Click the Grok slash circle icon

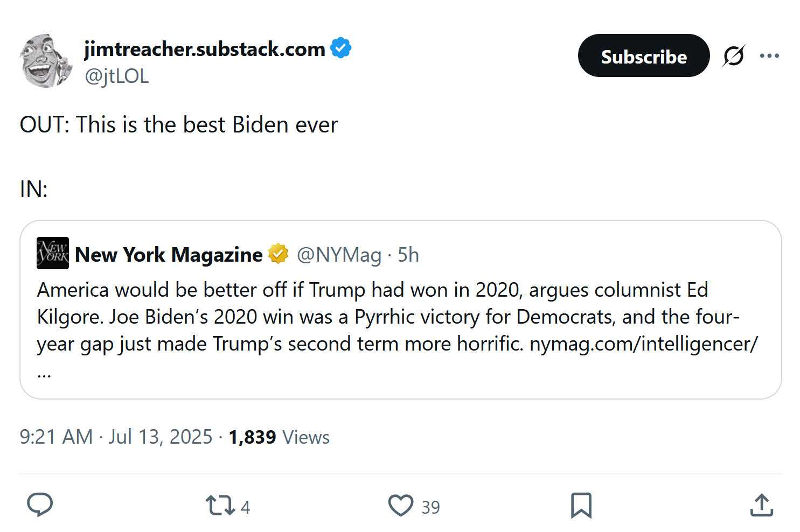[733, 55]
